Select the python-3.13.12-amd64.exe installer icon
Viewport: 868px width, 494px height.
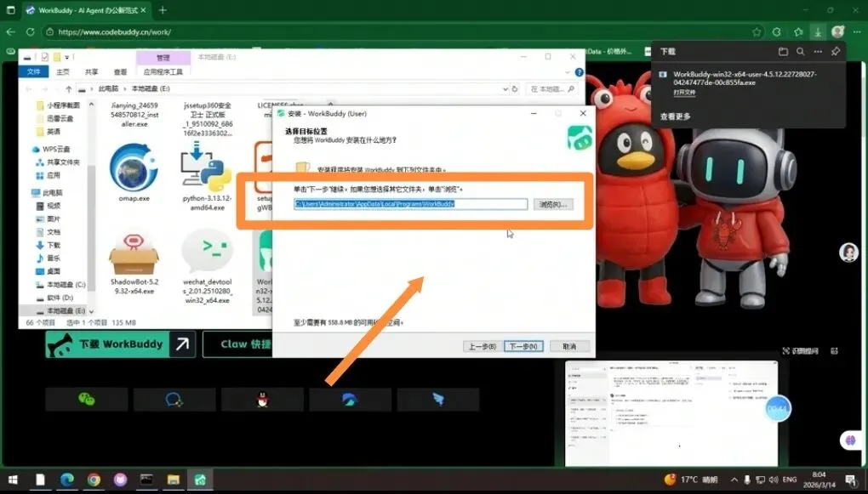tap(207, 166)
